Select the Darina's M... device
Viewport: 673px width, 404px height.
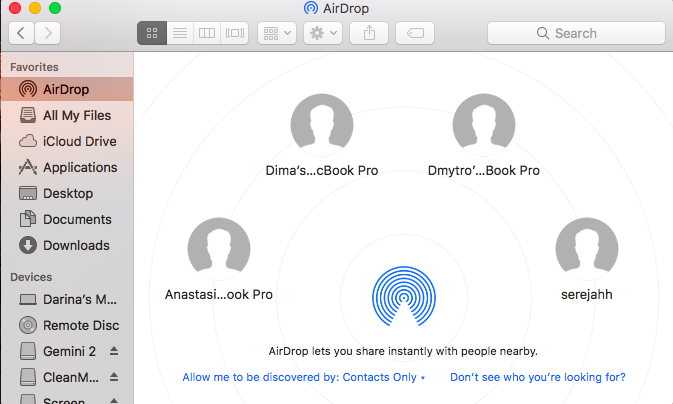tap(67, 299)
